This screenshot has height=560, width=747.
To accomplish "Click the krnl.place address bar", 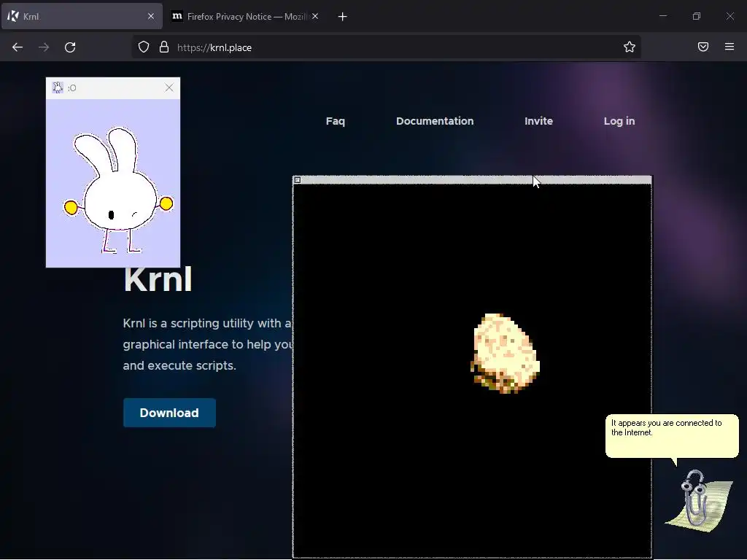I will click(386, 47).
